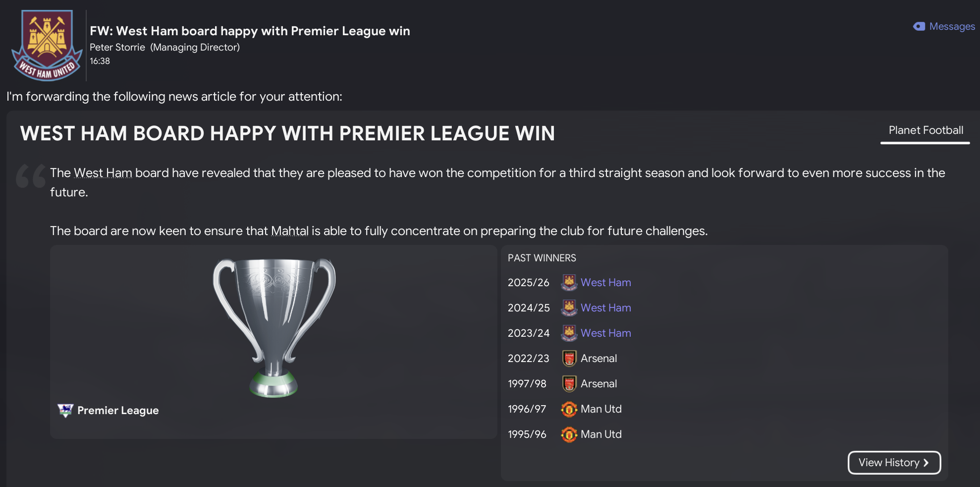Click the Premier League trophy image

coord(274,328)
